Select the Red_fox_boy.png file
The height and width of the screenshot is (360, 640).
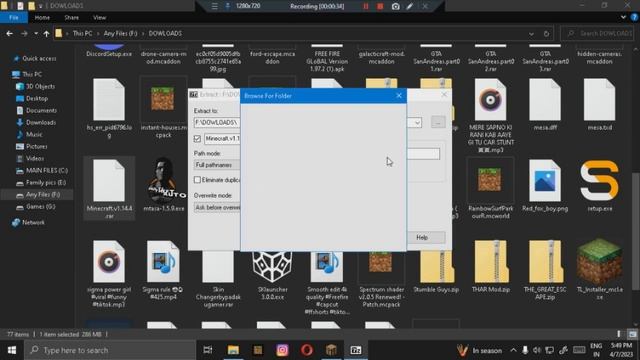pos(545,185)
